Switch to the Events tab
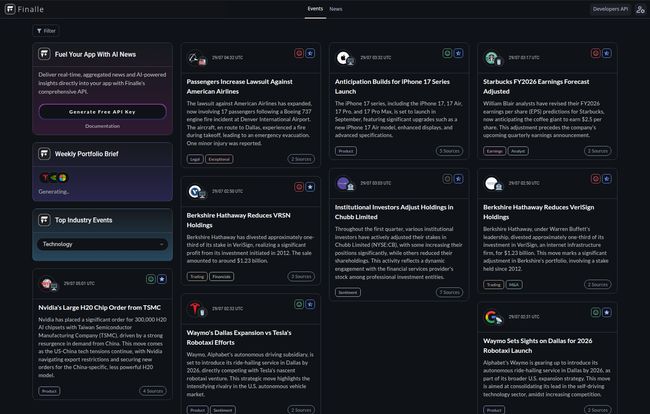 pyautogui.click(x=315, y=9)
